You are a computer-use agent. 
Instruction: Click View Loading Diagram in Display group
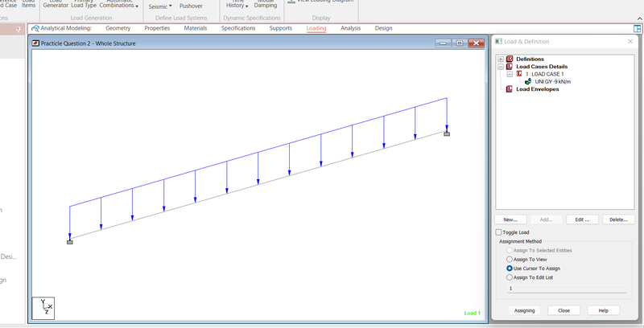pyautogui.click(x=320, y=2)
